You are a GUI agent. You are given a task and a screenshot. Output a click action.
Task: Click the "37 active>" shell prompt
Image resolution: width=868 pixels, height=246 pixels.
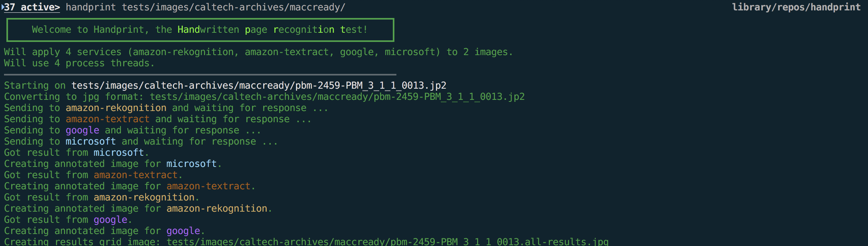pos(32,7)
